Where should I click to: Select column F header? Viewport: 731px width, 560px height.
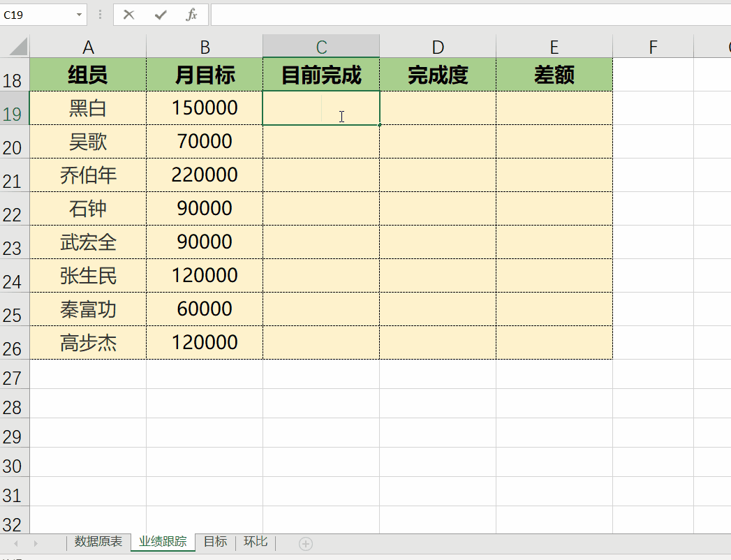click(x=653, y=47)
